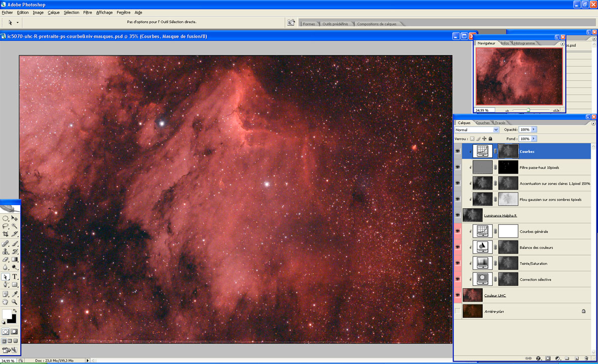The image size is (598, 364).
Task: Select the Clone Stamp tool
Action: pyautogui.click(x=5, y=251)
